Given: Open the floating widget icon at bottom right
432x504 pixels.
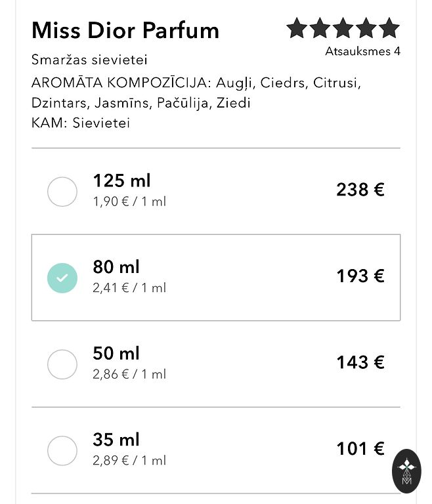Looking at the screenshot, I should click(406, 471).
